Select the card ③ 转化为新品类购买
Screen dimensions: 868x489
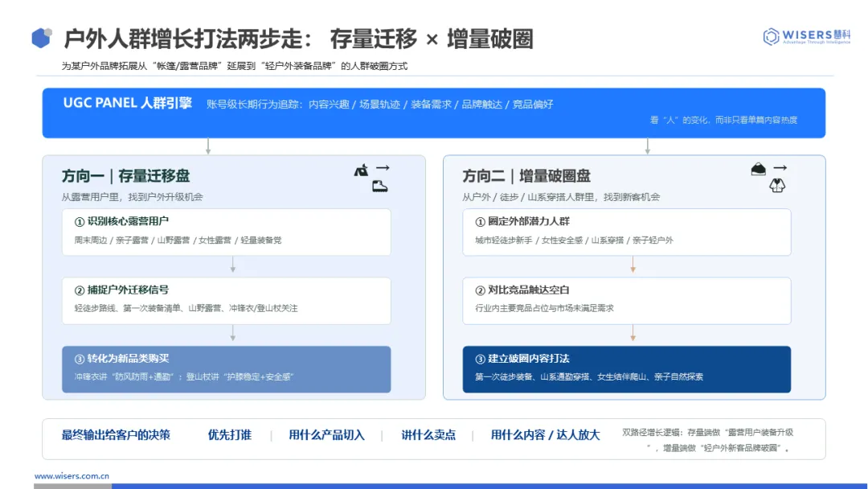click(227, 369)
